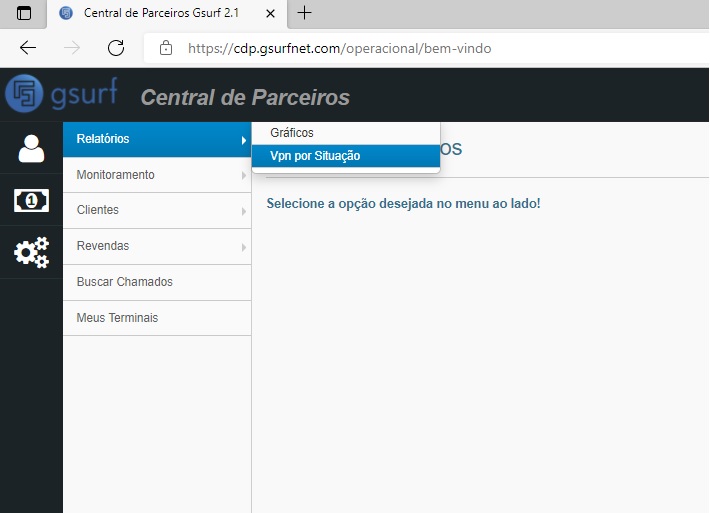Open the user profile sidebar icon
This screenshot has width=710, height=513.
[31, 149]
